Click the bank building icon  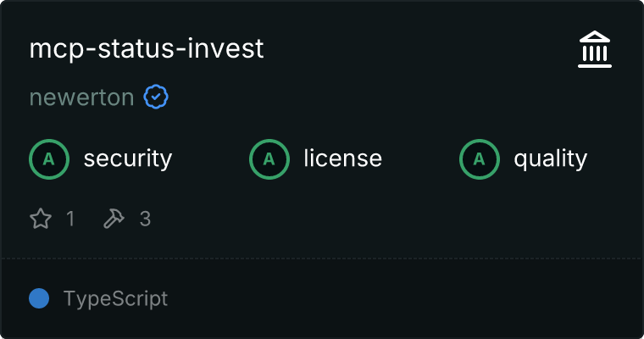click(595, 50)
